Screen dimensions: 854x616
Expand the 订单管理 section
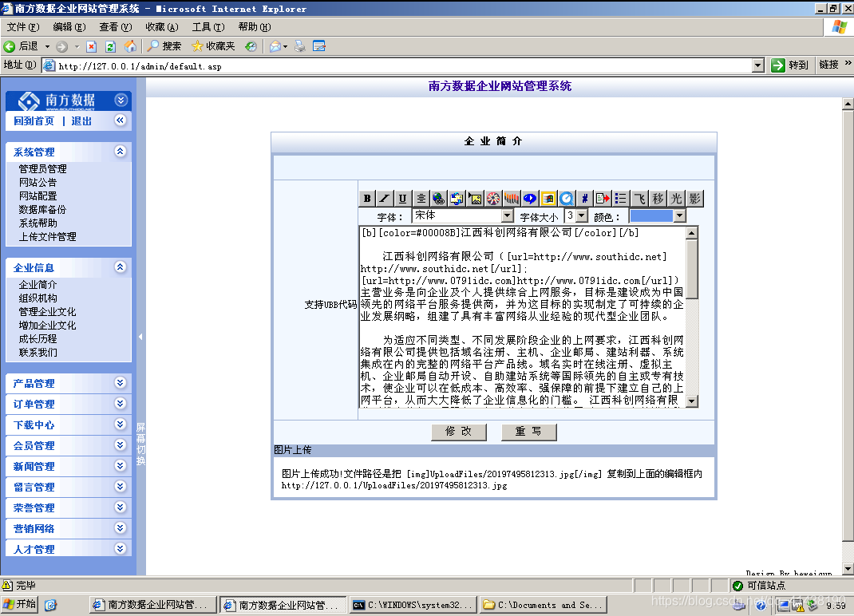tap(121, 404)
